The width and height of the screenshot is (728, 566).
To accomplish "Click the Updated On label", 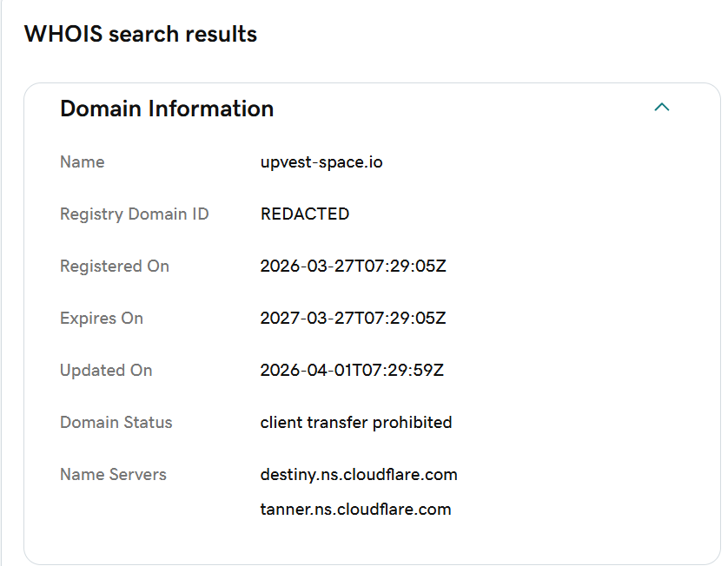I will click(106, 371).
